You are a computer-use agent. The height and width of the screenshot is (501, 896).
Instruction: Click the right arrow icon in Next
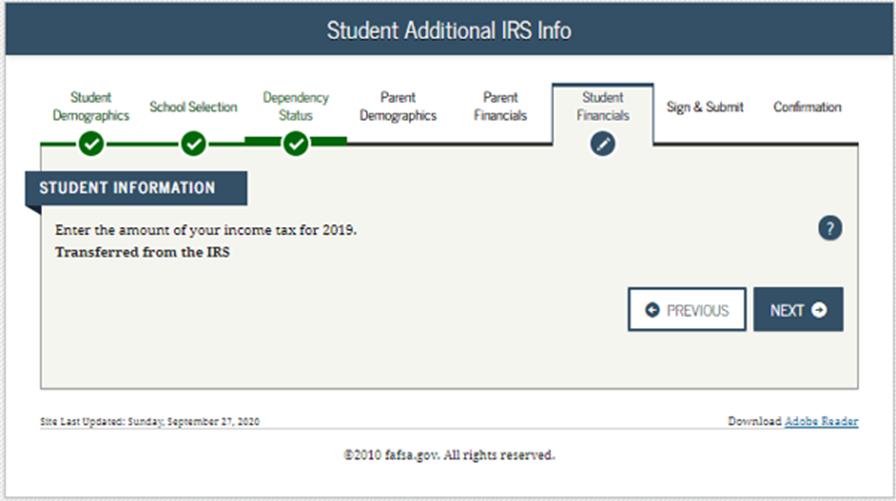819,310
